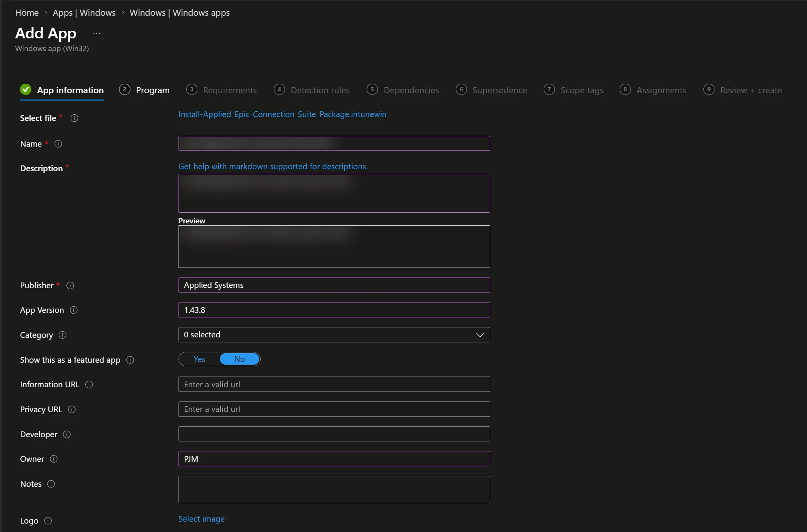Set featured app toggle to No

click(x=240, y=359)
